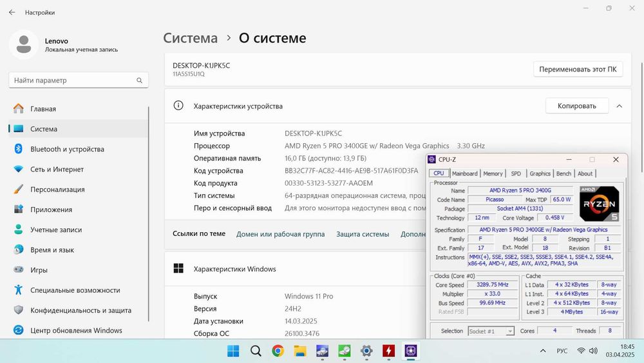
Task: Switch to the Bench tab in CPU-Z
Action: [x=563, y=173]
